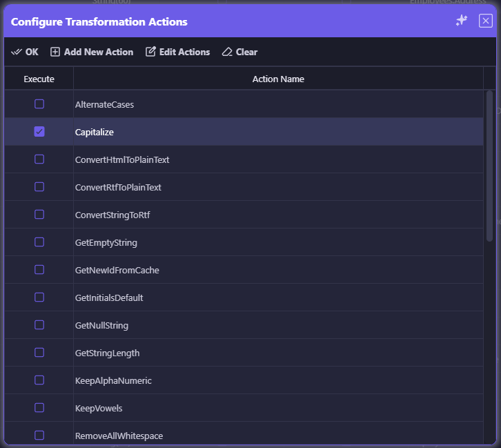Check the GetStringLength checkbox
Screen dimensions: 501x448
tap(39, 353)
